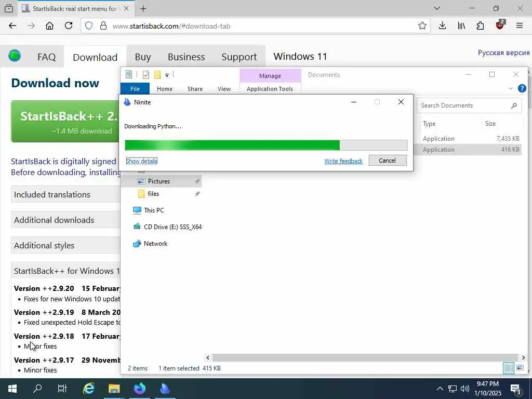Image resolution: width=532 pixels, height=399 pixels.
Task: Click Show details in Ninite
Action: [141, 161]
